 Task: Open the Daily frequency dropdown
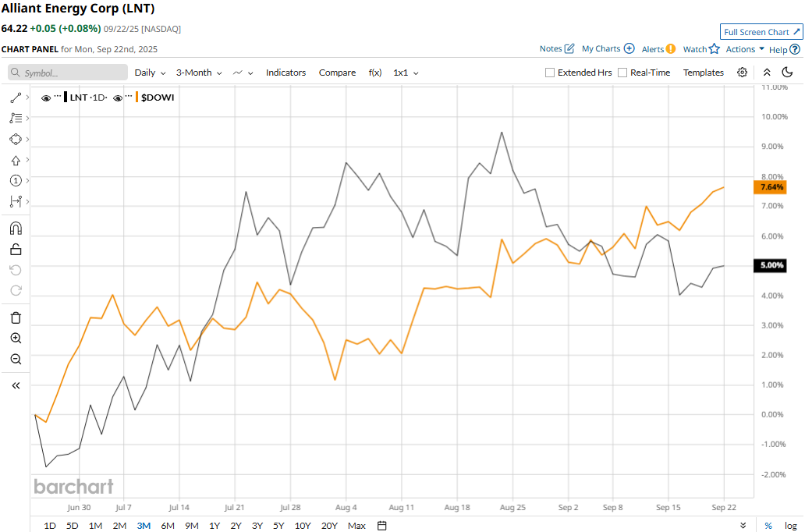[x=150, y=73]
